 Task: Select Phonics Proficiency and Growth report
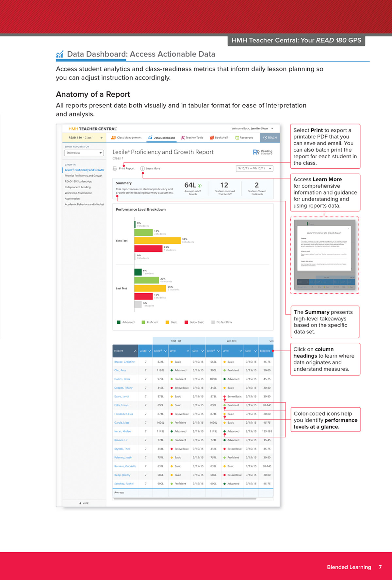point(83,176)
